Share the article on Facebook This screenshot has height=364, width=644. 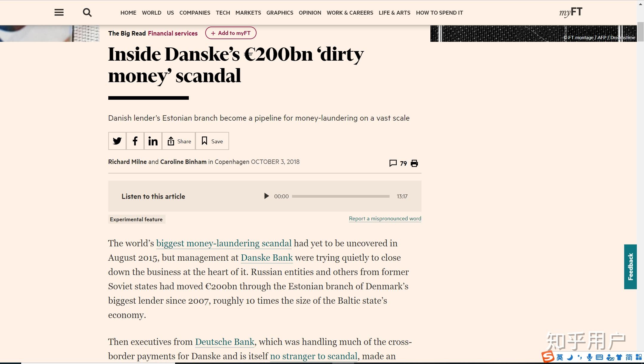click(x=135, y=141)
